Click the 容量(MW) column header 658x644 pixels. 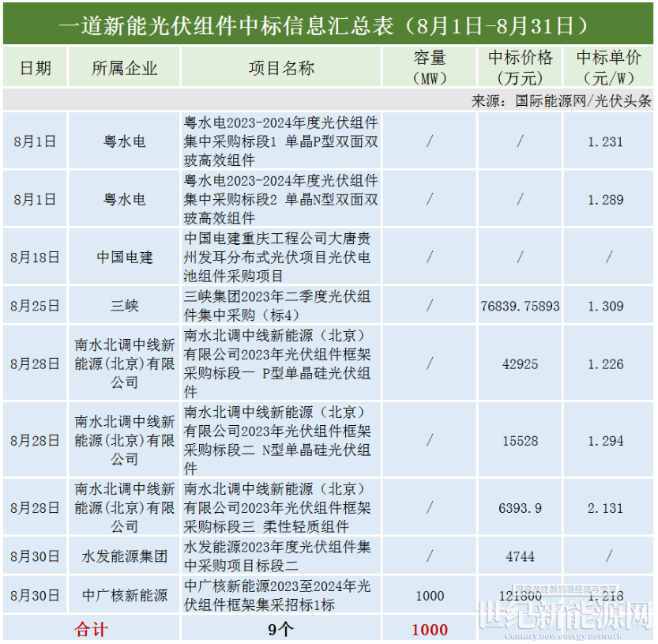point(429,68)
